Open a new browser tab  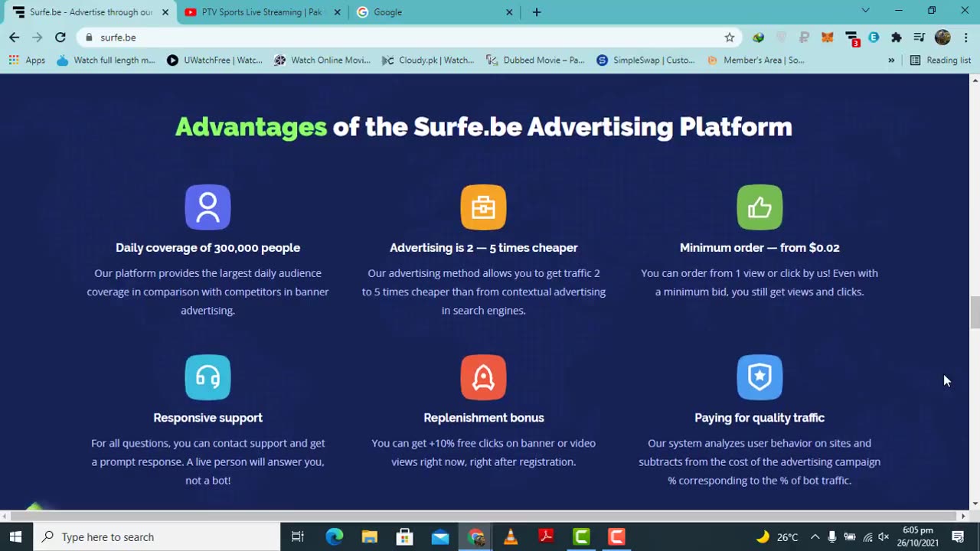(x=537, y=11)
